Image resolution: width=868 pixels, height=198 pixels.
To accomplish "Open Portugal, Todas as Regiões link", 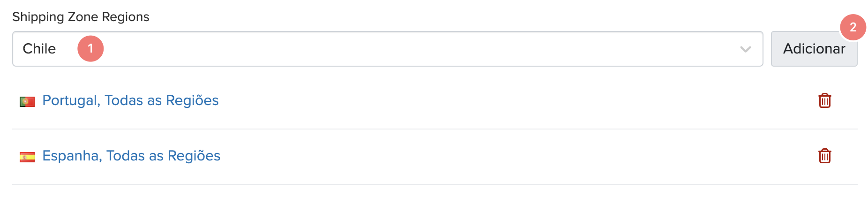I will point(130,100).
